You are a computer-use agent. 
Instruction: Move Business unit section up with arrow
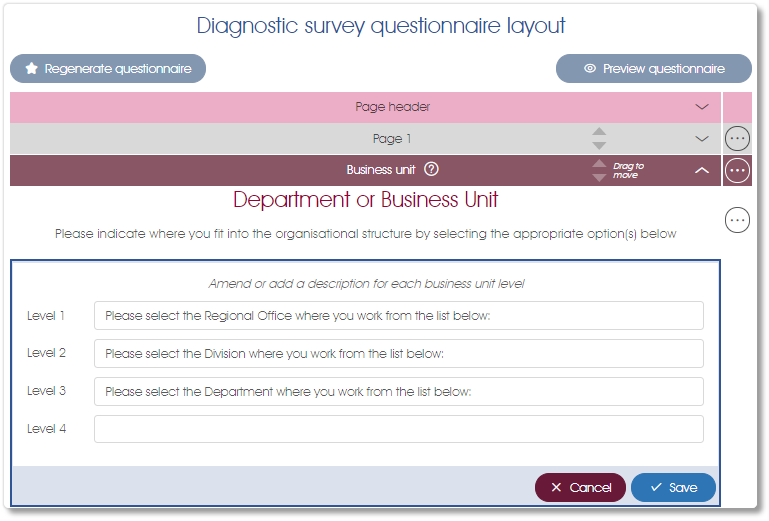[599, 163]
